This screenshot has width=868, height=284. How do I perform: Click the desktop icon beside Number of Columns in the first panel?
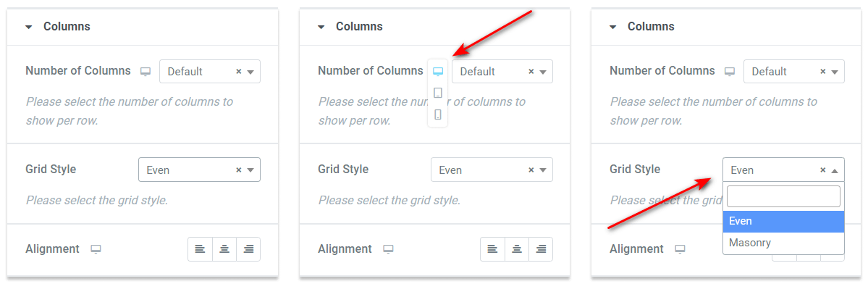tap(145, 72)
